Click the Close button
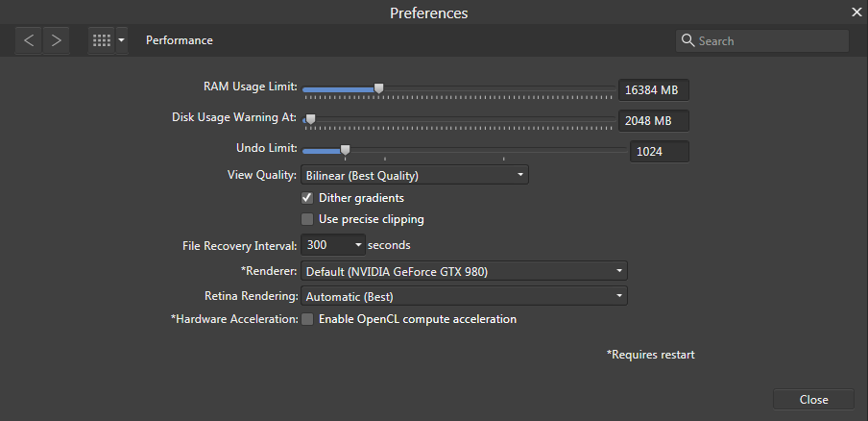 814,400
